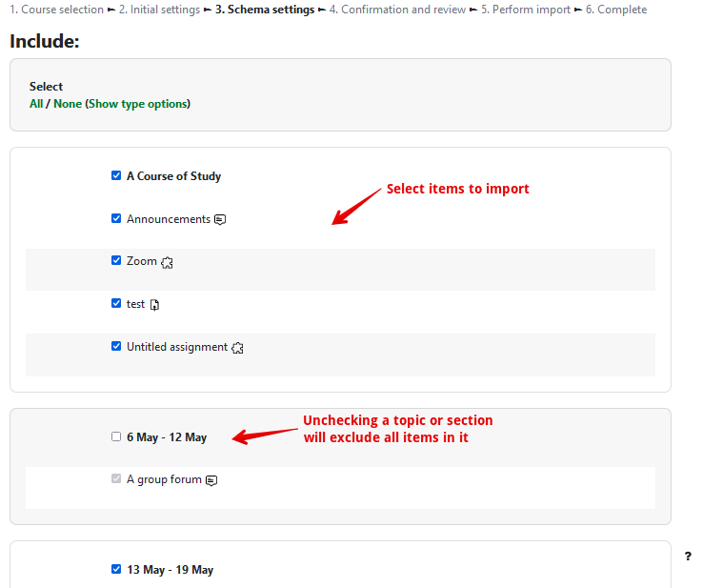This screenshot has width=702, height=588.
Task: Go to step 2 Initial settings
Action: [x=159, y=10]
